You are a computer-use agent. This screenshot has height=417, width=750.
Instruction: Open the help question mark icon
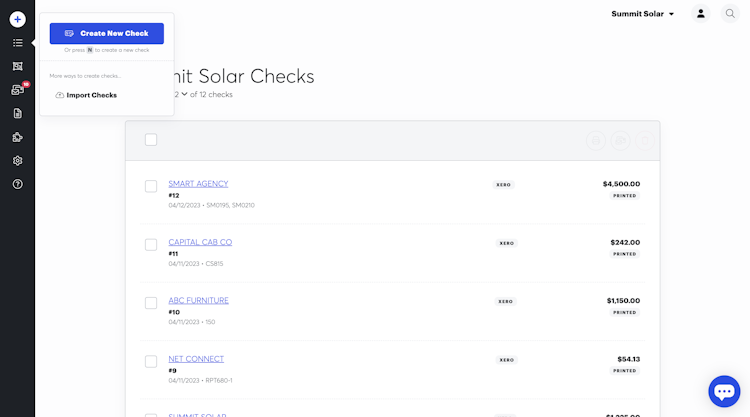coord(17,184)
